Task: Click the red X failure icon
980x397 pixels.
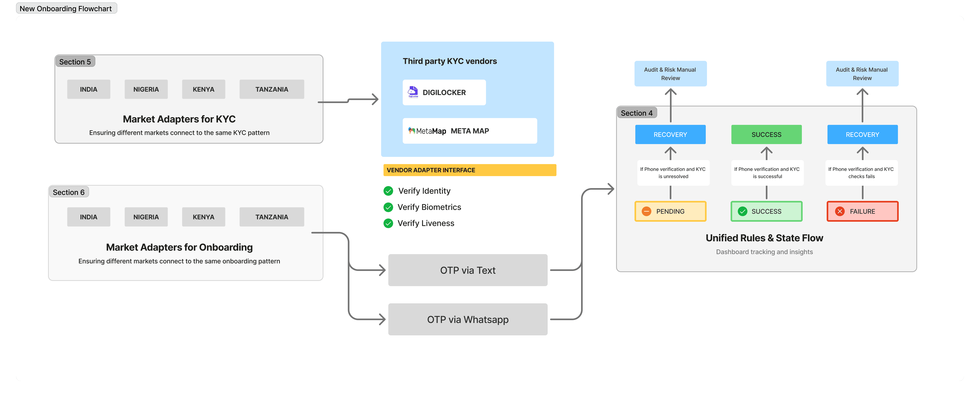Action: 840,212
